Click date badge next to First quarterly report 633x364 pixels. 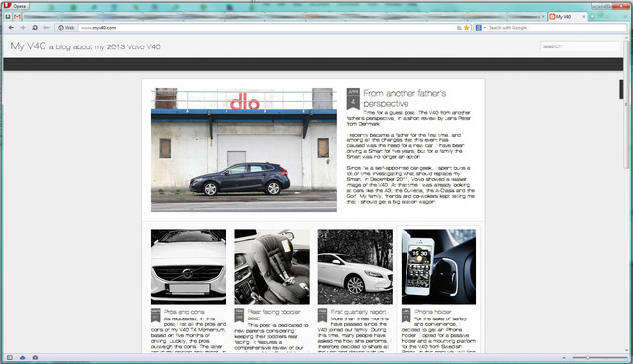[x=322, y=316]
